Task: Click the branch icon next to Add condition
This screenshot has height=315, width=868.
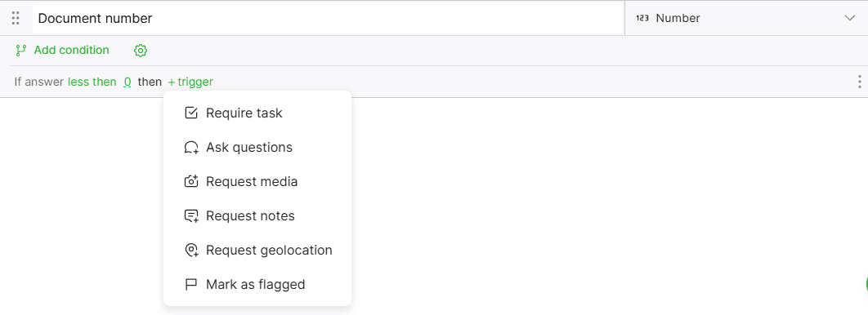Action: [21, 51]
